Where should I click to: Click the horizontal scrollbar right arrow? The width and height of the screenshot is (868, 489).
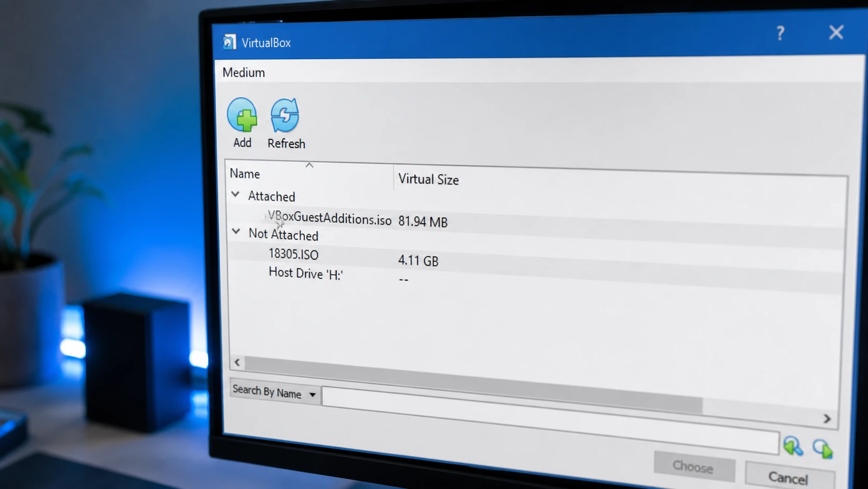point(827,419)
